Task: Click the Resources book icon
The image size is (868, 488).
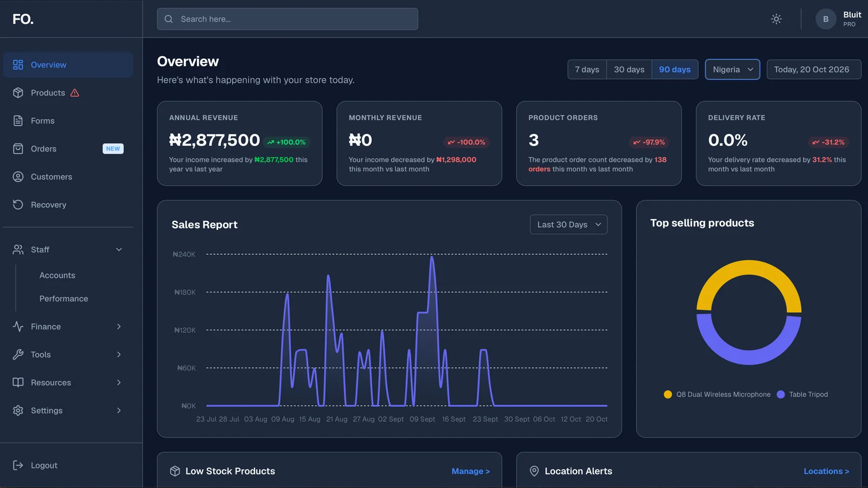Action: pyautogui.click(x=18, y=382)
